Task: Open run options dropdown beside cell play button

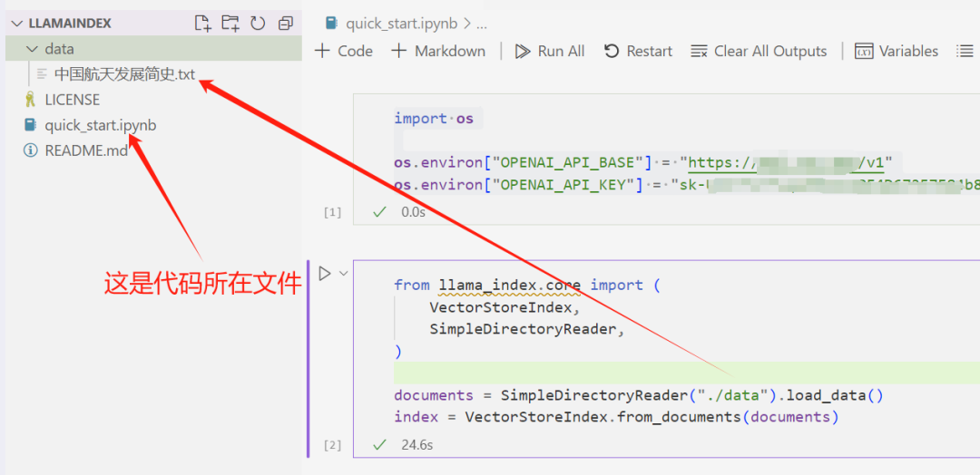Action: tap(343, 274)
